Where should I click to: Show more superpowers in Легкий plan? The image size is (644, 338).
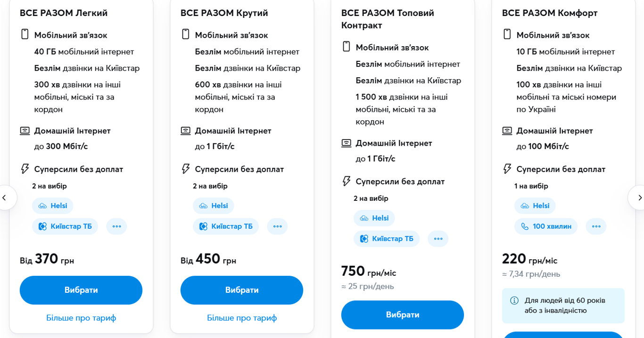coord(116,226)
